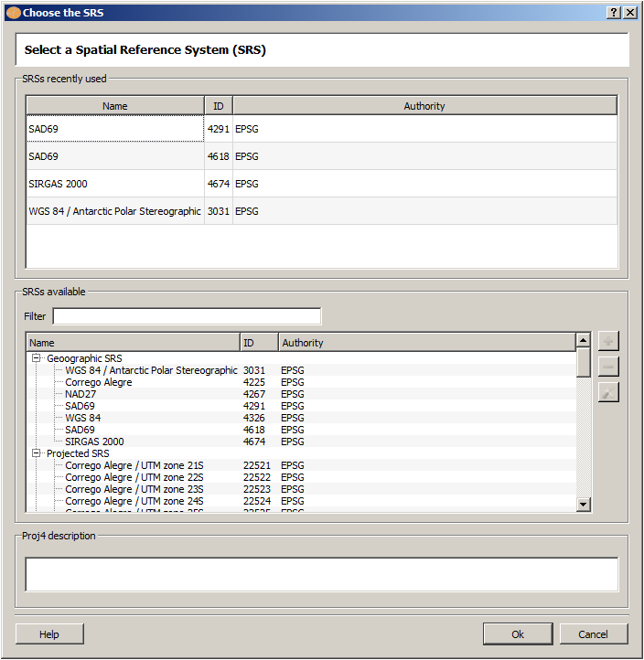
Task: Click EPSG authority of tree ID 4326
Action: click(x=293, y=418)
